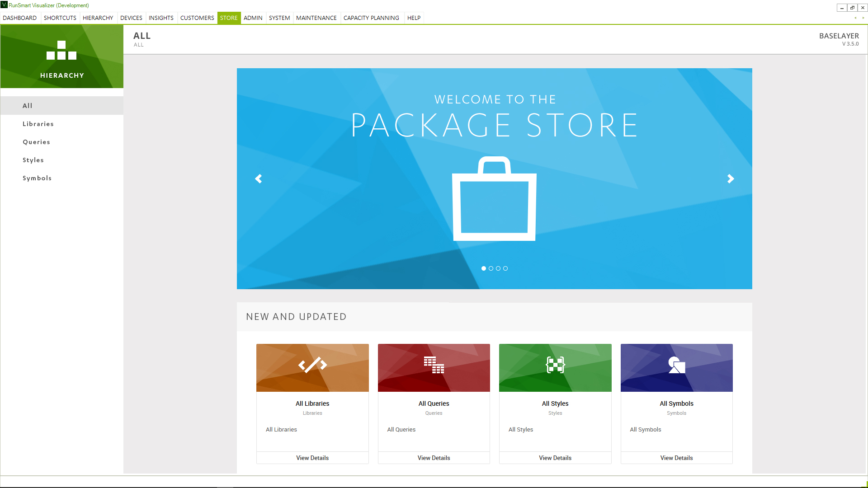
Task: Open the Queries category in sidebar
Action: click(x=36, y=142)
